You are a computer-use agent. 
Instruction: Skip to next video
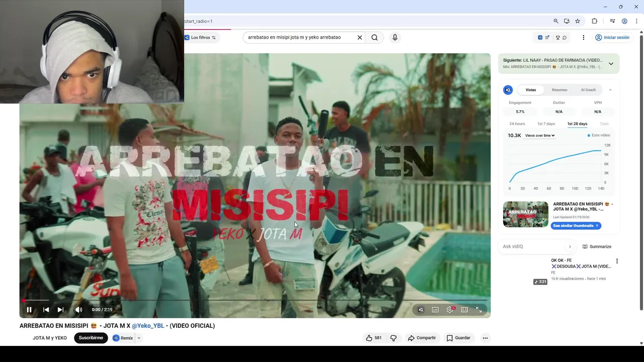[60, 310]
